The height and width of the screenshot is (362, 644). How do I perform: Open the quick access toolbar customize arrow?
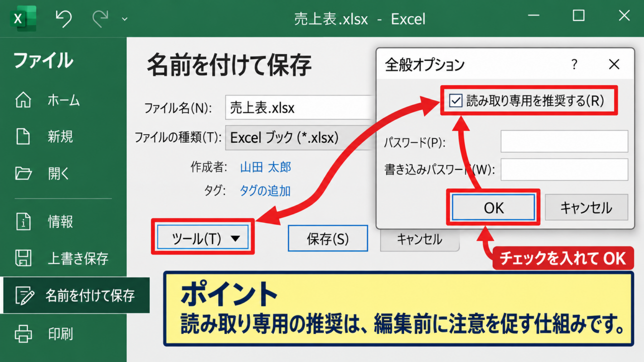point(125,20)
